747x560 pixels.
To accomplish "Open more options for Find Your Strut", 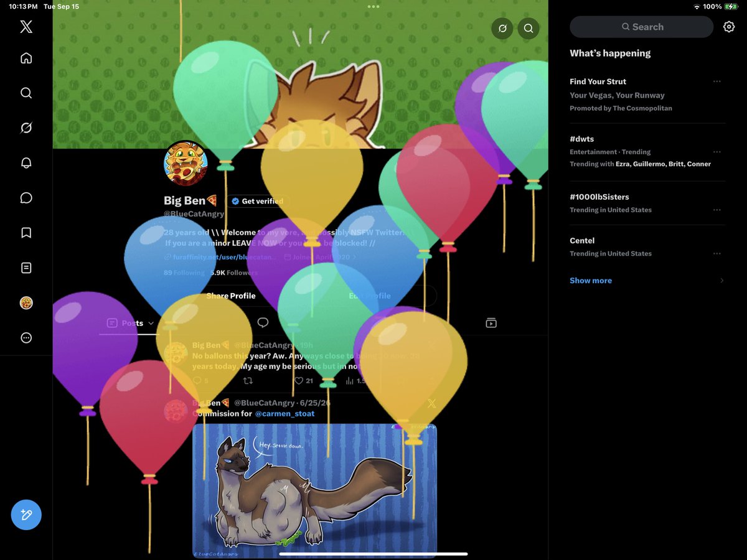I will (717, 82).
